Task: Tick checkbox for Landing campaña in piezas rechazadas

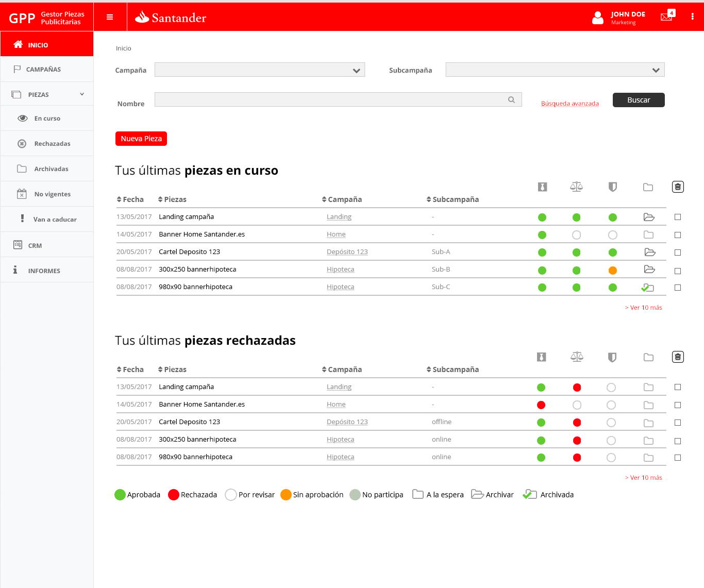Action: point(678,387)
